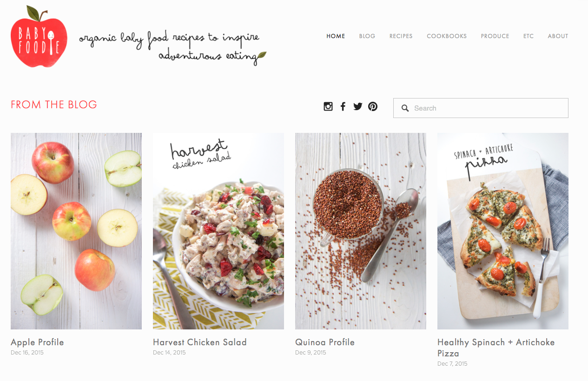Open the Quinoa Profile post title
Screen dimensions: 588x381
click(325, 342)
